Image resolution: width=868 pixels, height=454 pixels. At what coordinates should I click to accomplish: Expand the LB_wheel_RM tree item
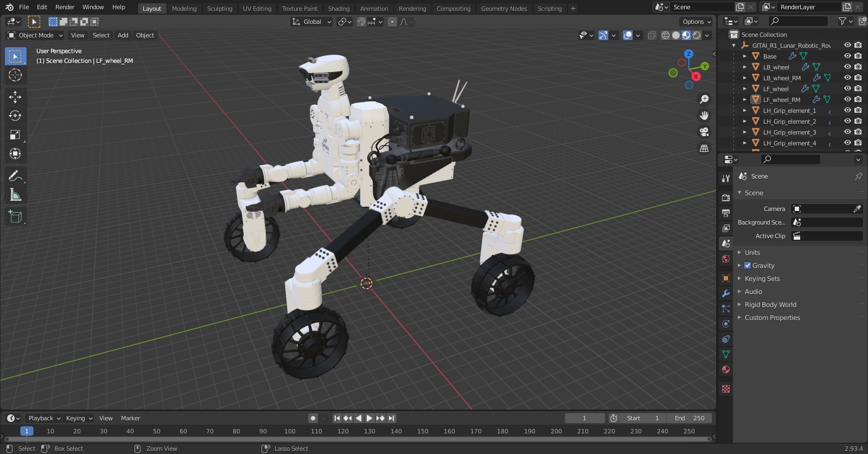[745, 78]
